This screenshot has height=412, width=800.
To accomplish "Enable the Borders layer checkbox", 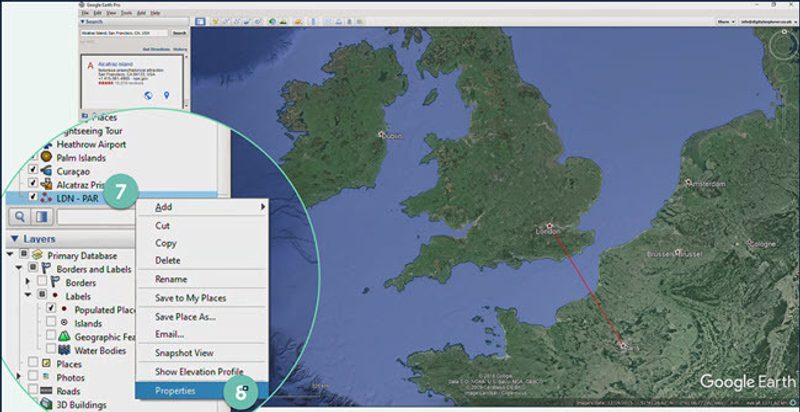I will (x=42, y=281).
